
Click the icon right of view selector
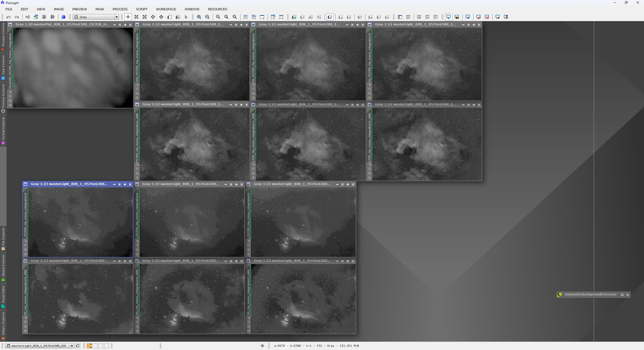(x=78, y=346)
